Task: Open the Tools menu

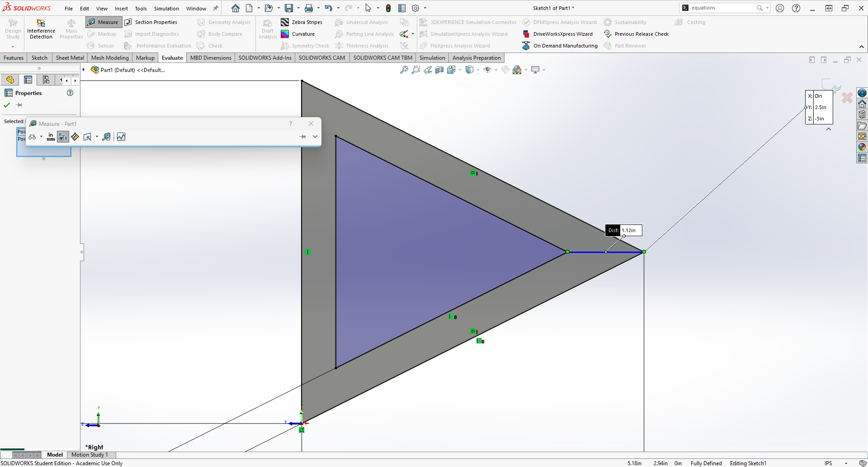Action: (x=141, y=9)
